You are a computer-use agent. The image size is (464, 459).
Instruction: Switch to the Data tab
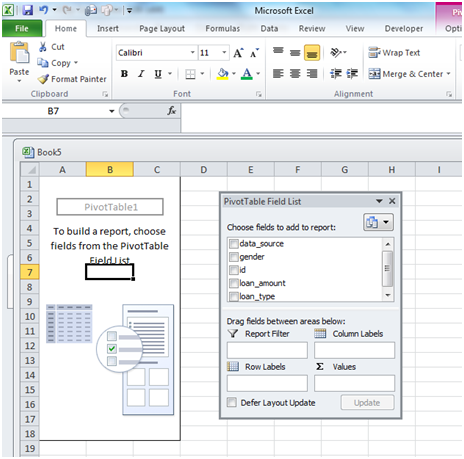tap(269, 29)
